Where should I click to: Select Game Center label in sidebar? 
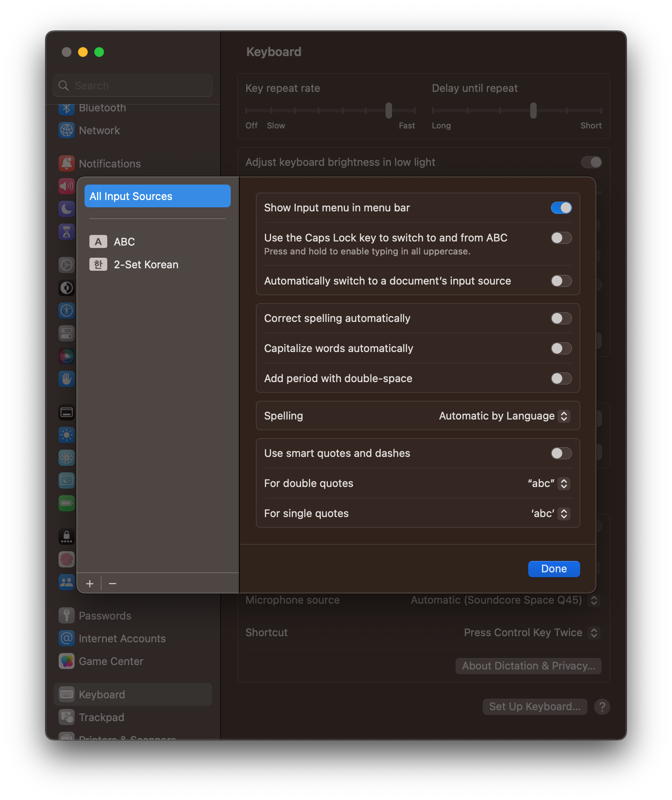click(111, 661)
